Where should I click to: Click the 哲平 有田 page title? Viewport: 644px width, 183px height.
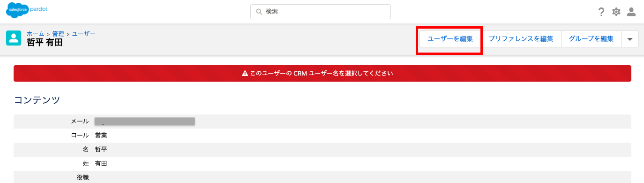pyautogui.click(x=45, y=43)
